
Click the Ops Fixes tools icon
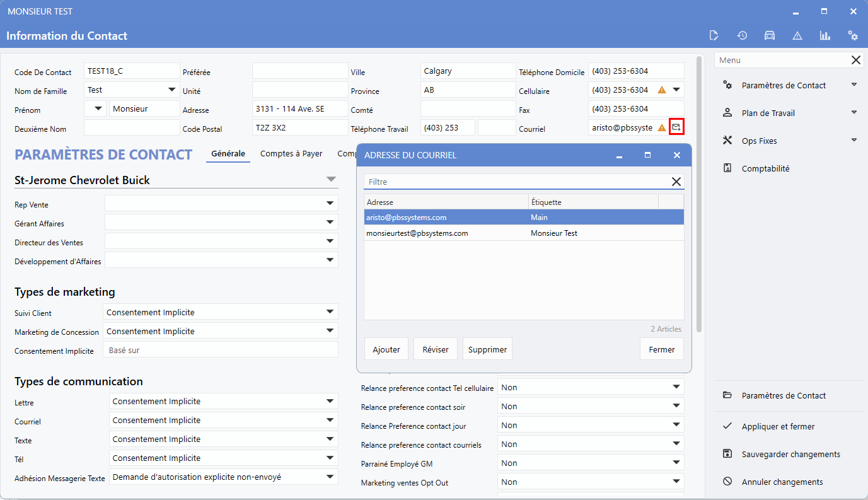pos(727,141)
